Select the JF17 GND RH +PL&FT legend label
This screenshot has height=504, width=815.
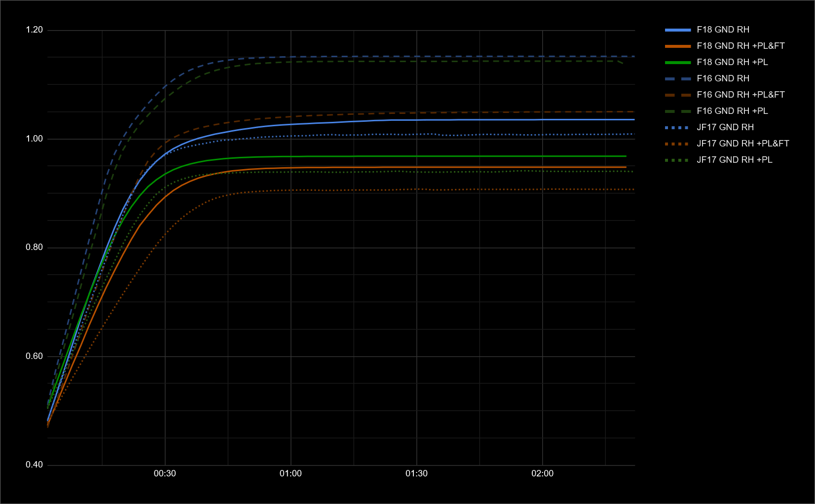742,144
